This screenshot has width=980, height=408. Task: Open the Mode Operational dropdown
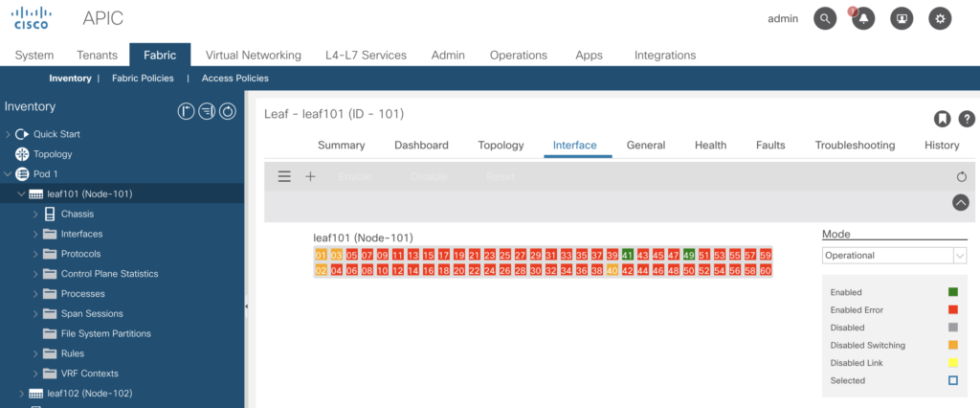[895, 256]
